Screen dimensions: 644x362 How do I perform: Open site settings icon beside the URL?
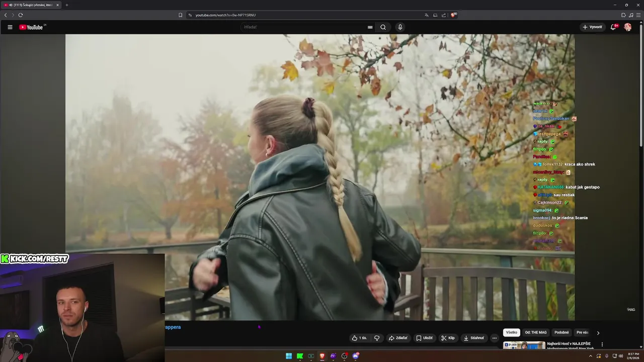190,15
